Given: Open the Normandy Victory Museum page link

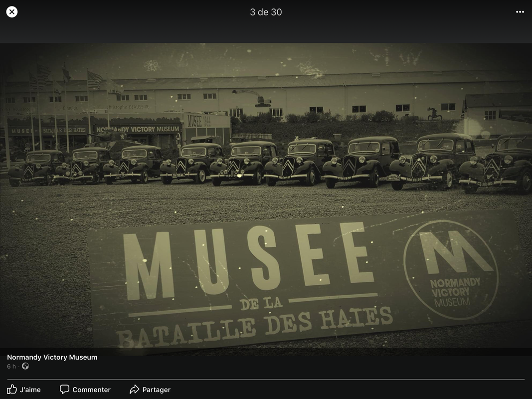Looking at the screenshot, I should (52, 357).
